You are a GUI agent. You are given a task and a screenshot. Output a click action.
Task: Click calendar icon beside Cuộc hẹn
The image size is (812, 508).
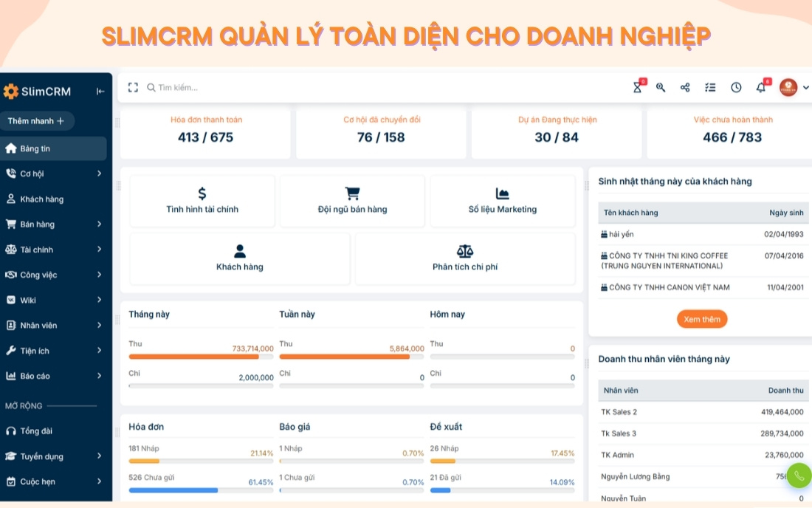11,481
